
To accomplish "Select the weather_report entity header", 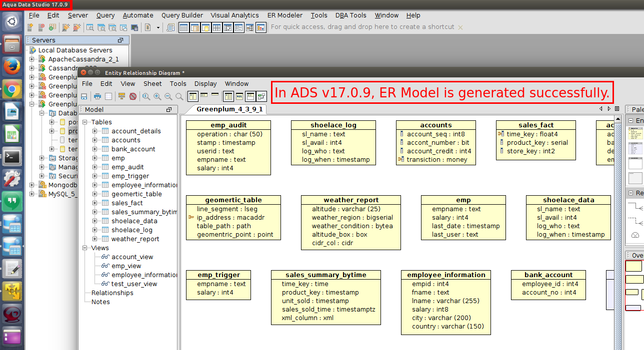I will point(351,200).
